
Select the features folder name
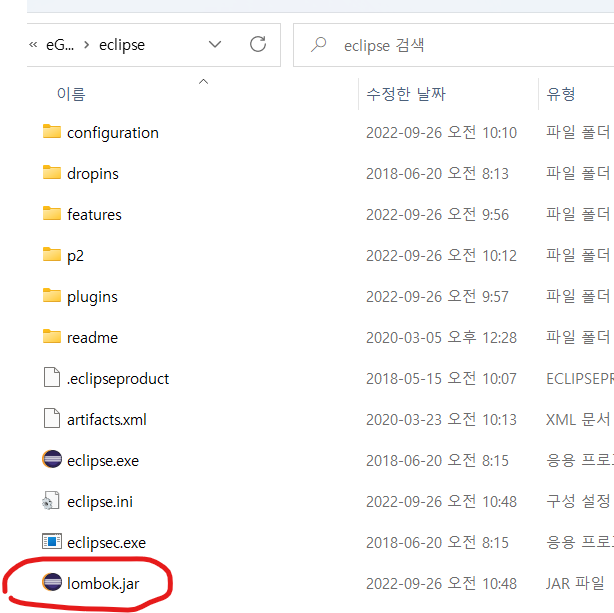click(94, 215)
